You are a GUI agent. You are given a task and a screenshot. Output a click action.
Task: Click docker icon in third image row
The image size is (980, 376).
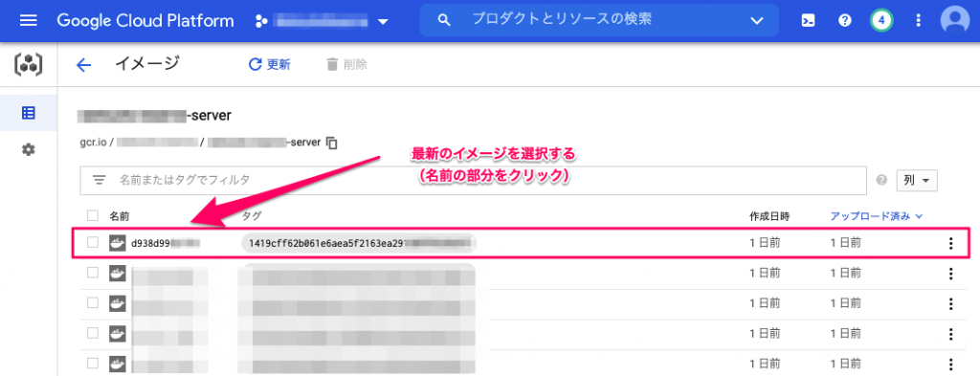117,303
